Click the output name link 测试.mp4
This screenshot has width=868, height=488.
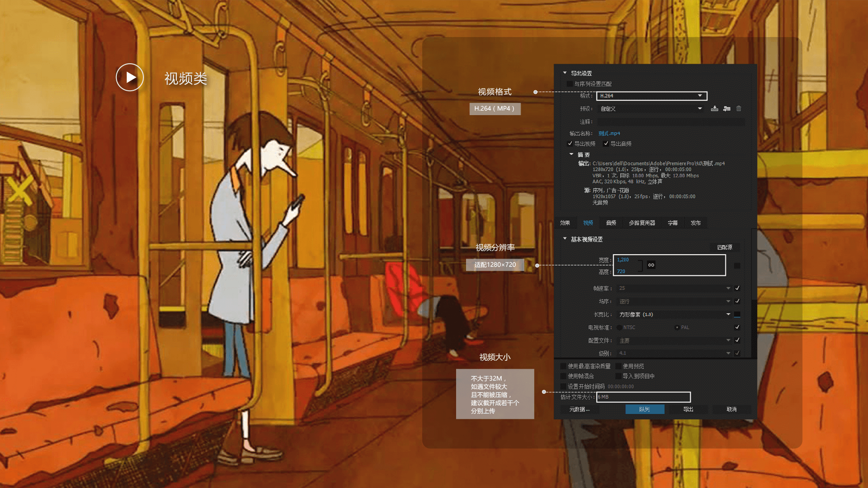pyautogui.click(x=609, y=134)
